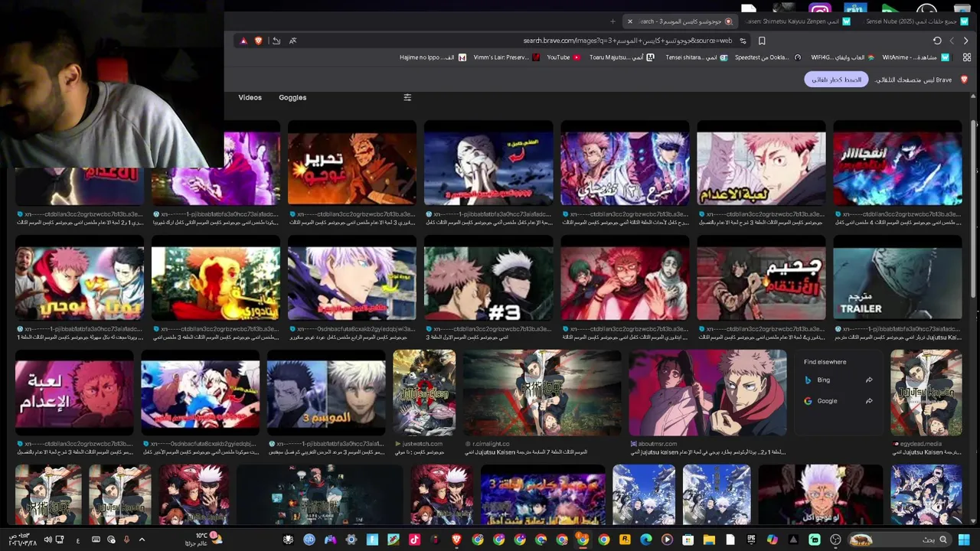
Task: Switch to the Videos search tab
Action: coord(250,97)
